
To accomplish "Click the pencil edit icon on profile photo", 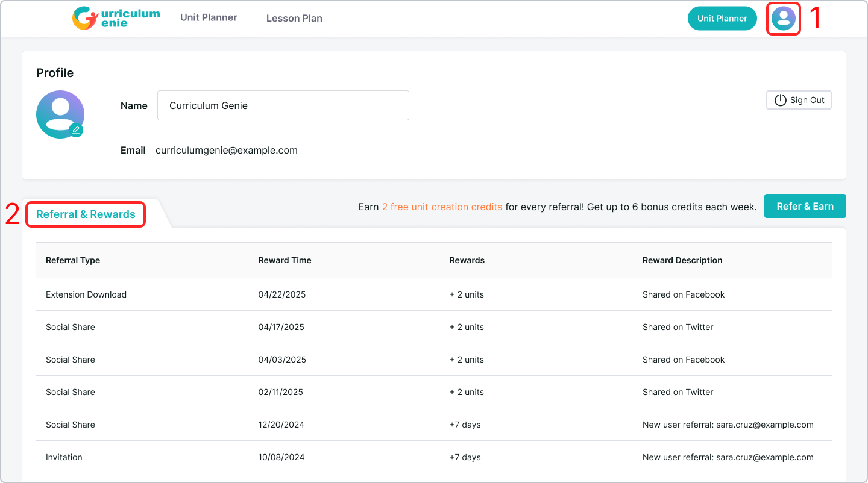I will [76, 130].
